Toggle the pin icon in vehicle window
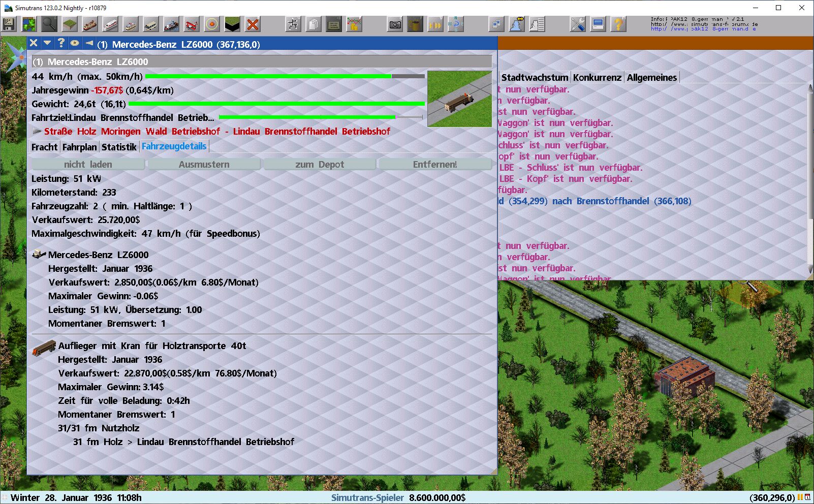 pyautogui.click(x=89, y=43)
